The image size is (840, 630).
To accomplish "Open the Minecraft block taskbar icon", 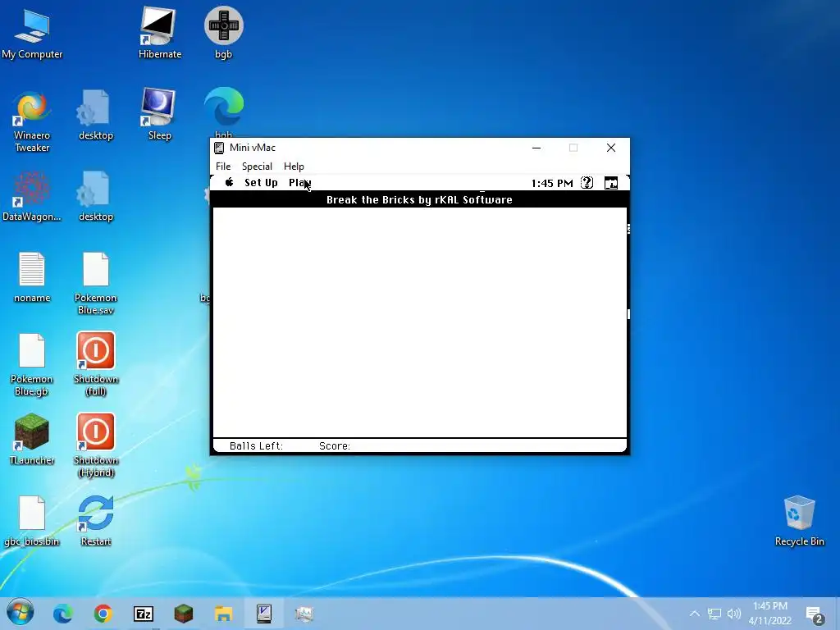I will [x=184, y=614].
